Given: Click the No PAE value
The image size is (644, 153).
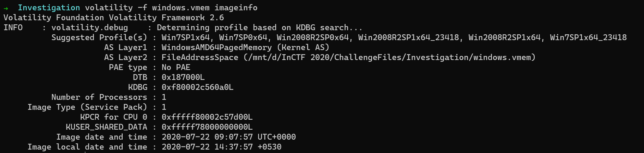Looking at the screenshot, I should (176, 67).
